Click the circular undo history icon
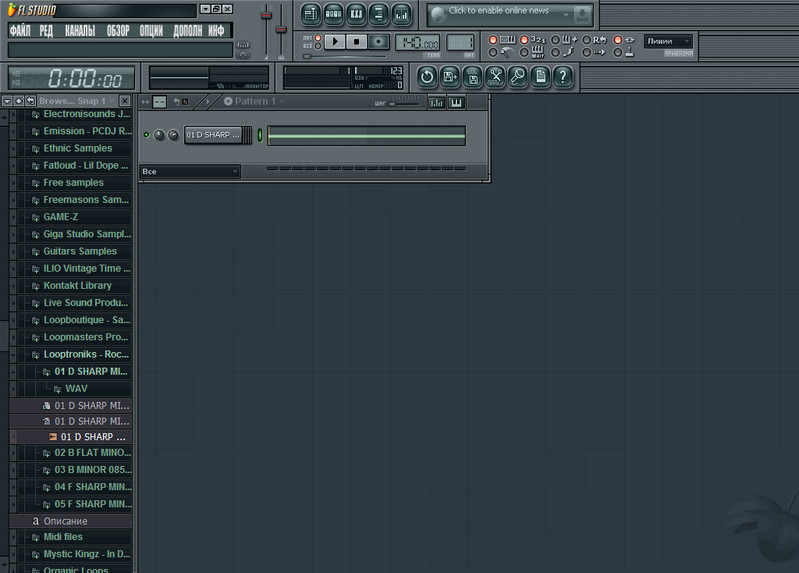799x573 pixels. pos(427,76)
